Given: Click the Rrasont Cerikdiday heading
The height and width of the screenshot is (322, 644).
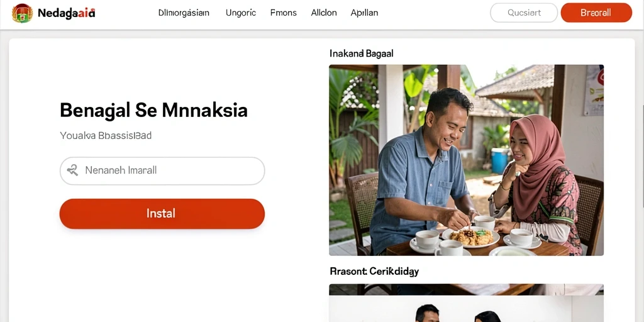Looking at the screenshot, I should (374, 271).
